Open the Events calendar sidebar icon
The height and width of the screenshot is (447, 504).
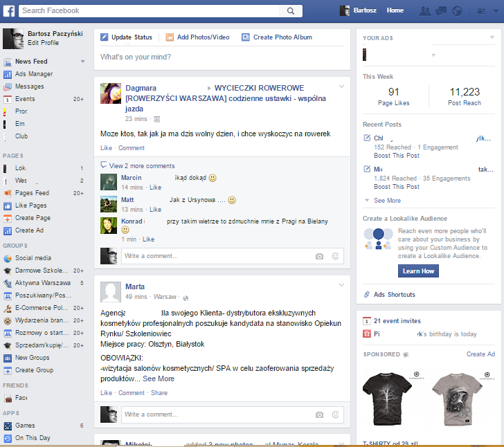(x=8, y=100)
